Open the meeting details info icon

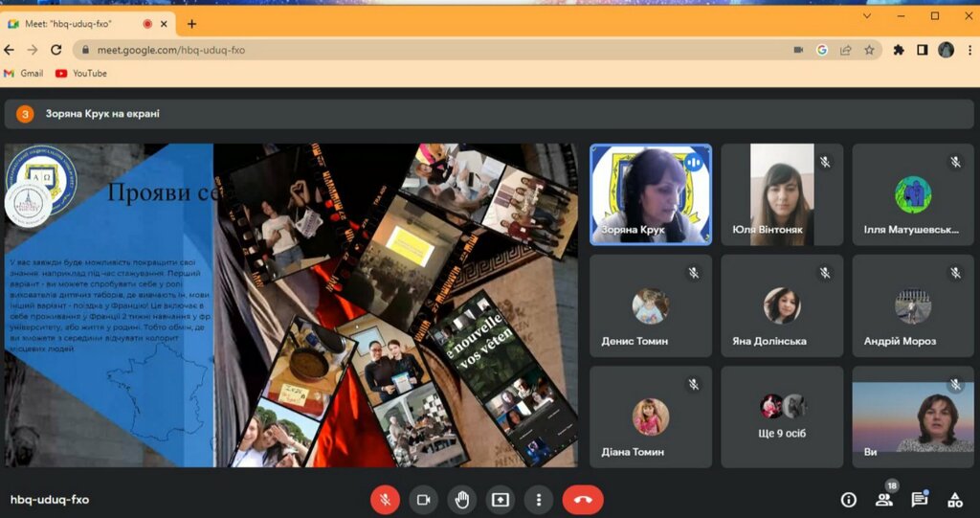tap(848, 499)
